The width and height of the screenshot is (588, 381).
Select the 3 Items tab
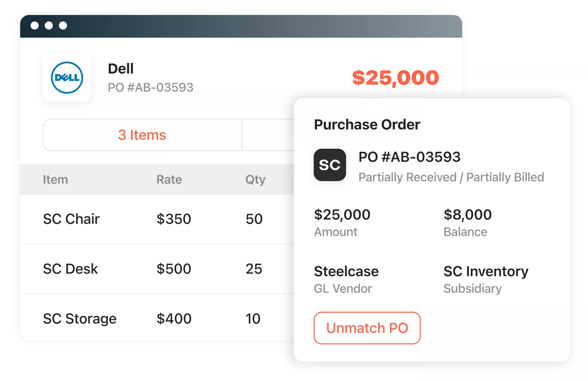coord(142,135)
